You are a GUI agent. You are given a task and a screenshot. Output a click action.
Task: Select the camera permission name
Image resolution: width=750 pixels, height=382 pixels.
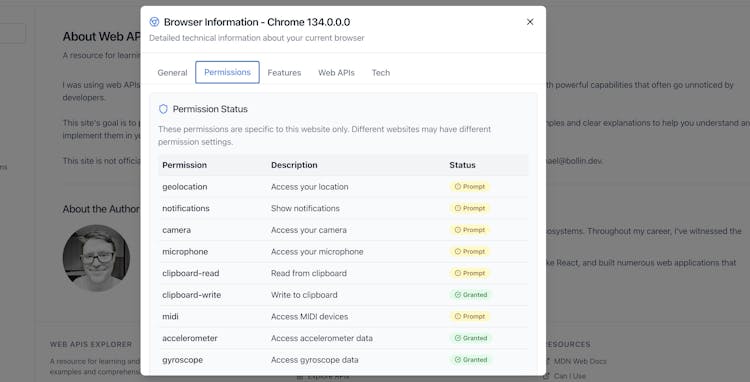click(176, 230)
